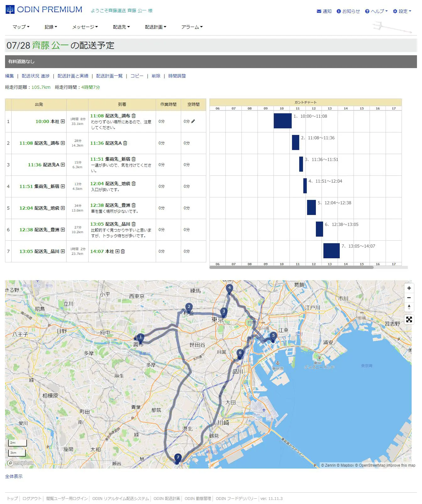Expand the plus box next to 10:00 本社
The image size is (422, 504).
click(63, 121)
